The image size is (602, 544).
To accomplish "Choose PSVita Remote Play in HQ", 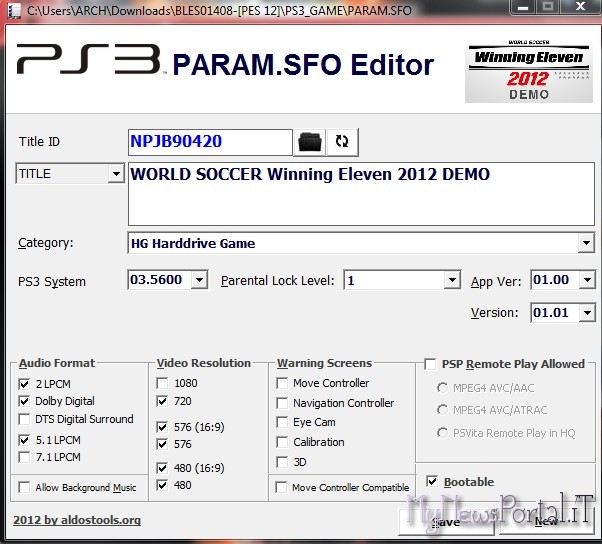I will coord(442,433).
